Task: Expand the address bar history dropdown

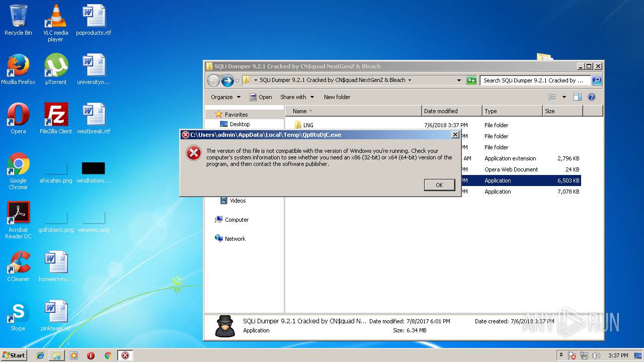Action: pos(459,80)
